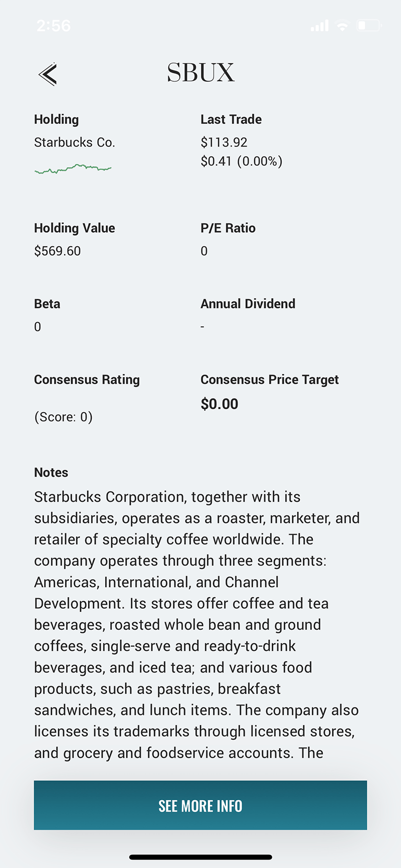Tap the 2:56 clock in status bar

click(x=54, y=26)
